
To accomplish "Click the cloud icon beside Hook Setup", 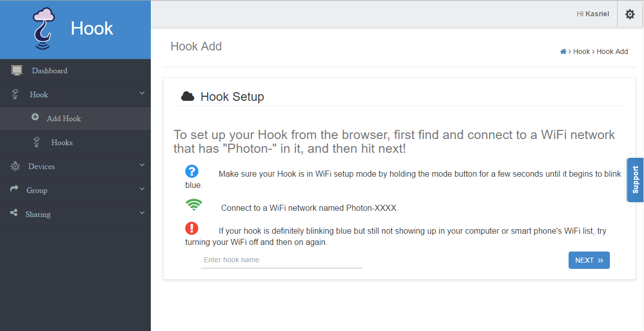I will (x=187, y=96).
